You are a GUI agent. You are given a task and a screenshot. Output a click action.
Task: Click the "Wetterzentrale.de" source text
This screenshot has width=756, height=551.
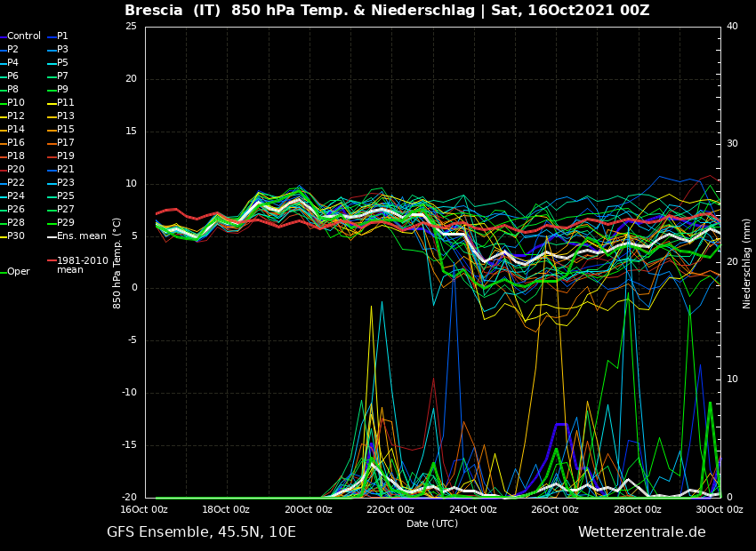tap(642, 532)
